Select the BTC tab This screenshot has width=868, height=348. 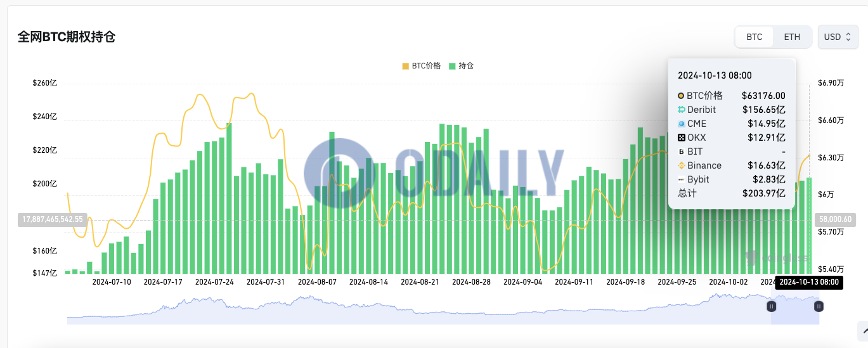[754, 37]
